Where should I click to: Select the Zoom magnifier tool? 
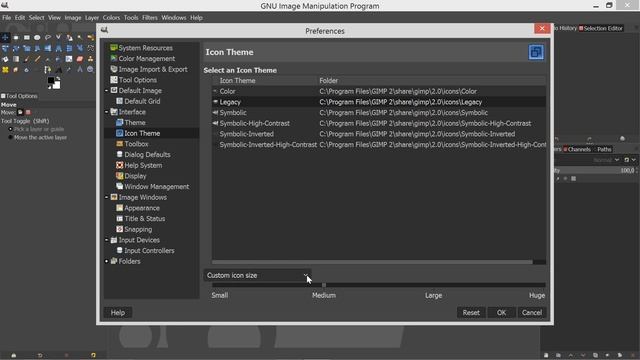[x=90, y=70]
